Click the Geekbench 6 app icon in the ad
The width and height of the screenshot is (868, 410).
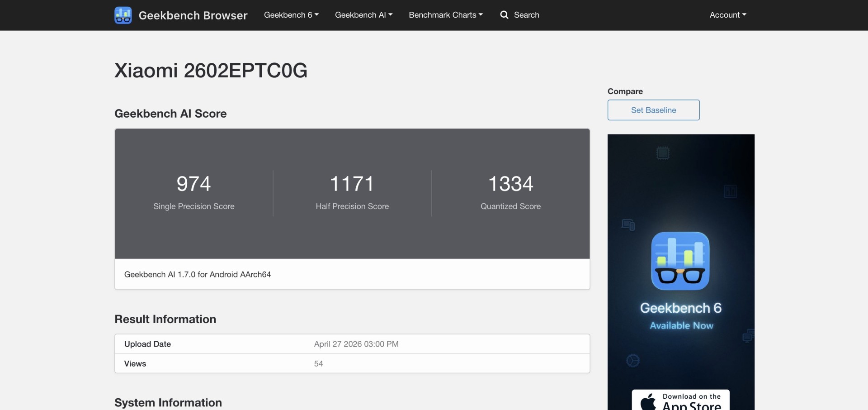pyautogui.click(x=680, y=261)
